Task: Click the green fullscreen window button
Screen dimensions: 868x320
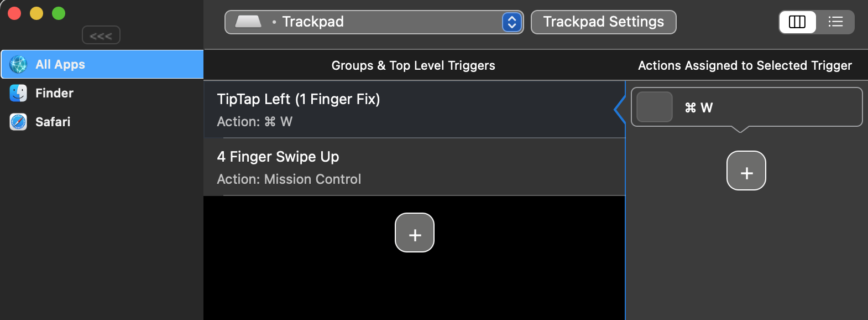Action: tap(59, 13)
